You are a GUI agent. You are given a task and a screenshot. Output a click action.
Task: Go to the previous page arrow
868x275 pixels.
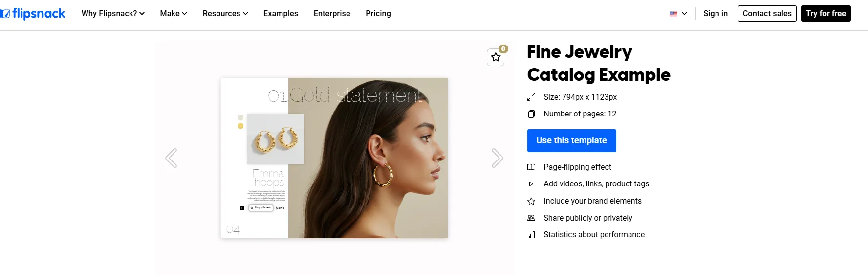171,158
